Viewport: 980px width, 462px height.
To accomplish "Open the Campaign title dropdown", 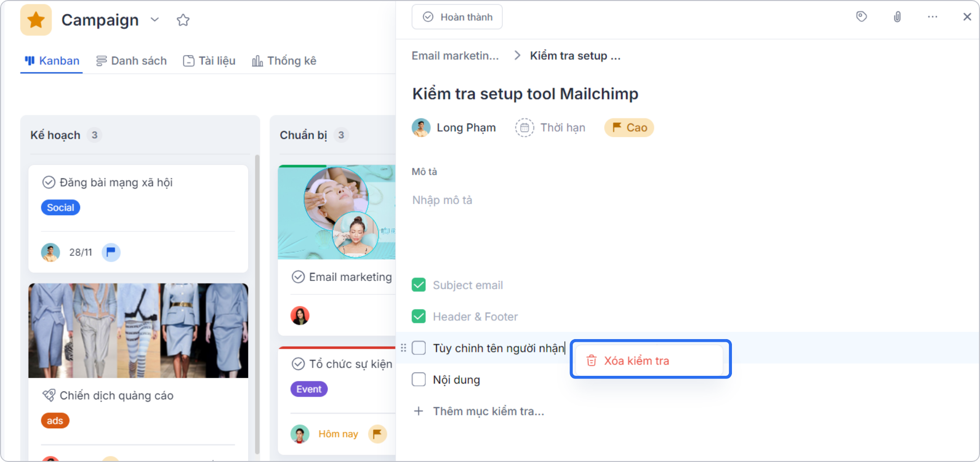I will pyautogui.click(x=155, y=20).
